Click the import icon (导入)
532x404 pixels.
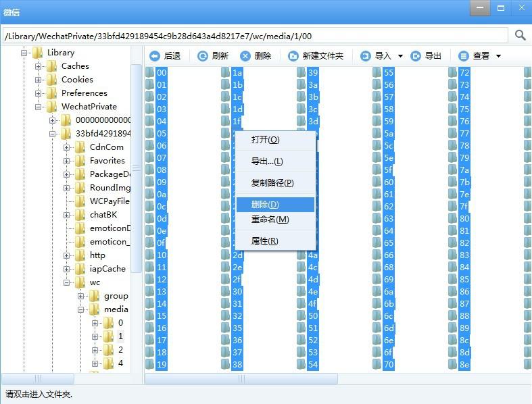pos(366,56)
